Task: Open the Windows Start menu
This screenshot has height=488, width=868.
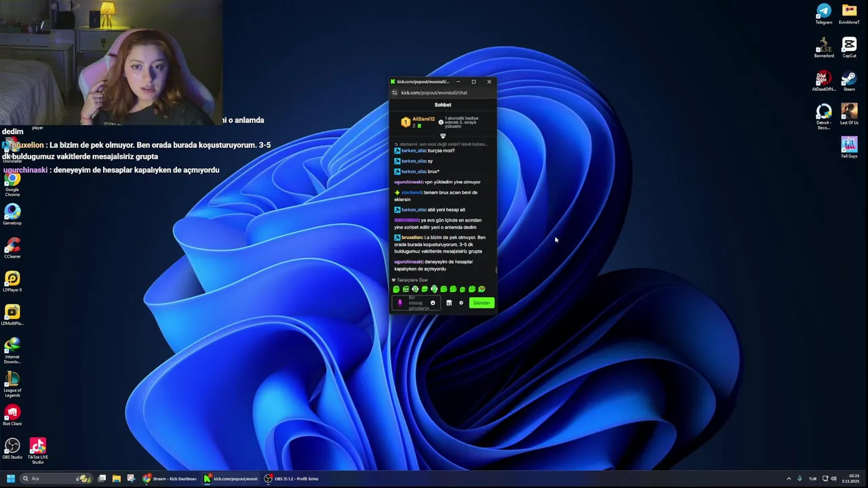Action: coord(10,479)
